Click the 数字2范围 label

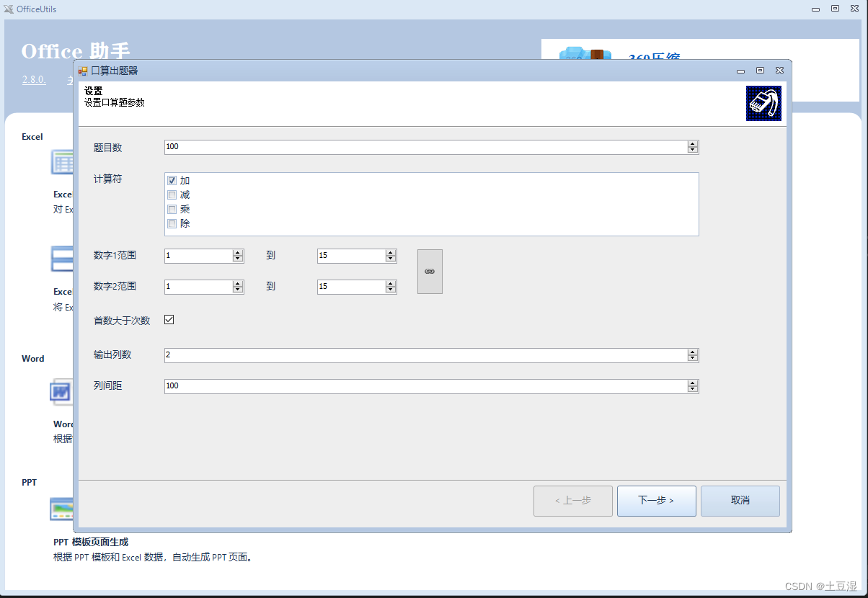tap(115, 286)
